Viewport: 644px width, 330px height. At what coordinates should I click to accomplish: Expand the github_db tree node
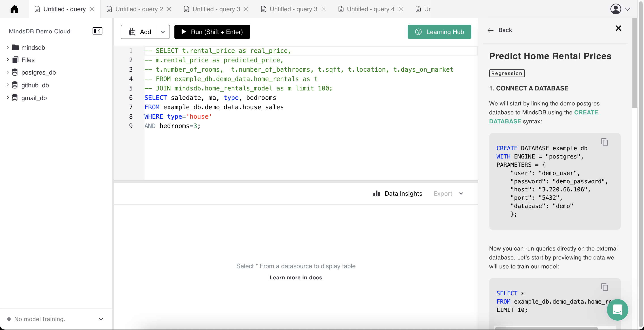point(8,85)
